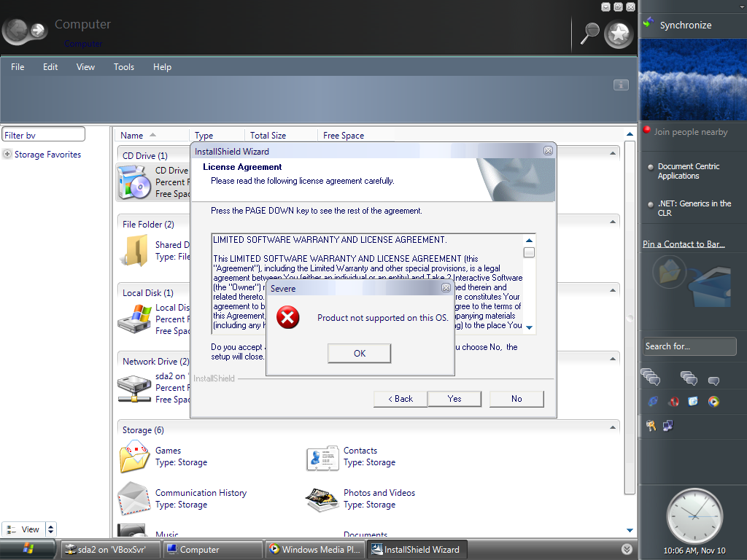This screenshot has height=560, width=747.
Task: Click OK on the Severe error dialog
Action: (x=359, y=353)
